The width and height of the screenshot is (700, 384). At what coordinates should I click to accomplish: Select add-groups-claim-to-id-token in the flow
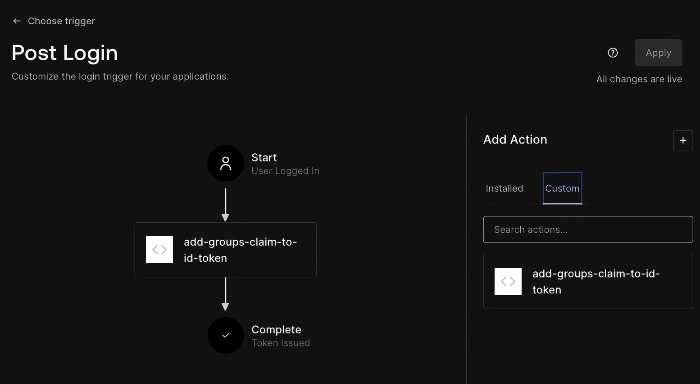[x=225, y=250]
